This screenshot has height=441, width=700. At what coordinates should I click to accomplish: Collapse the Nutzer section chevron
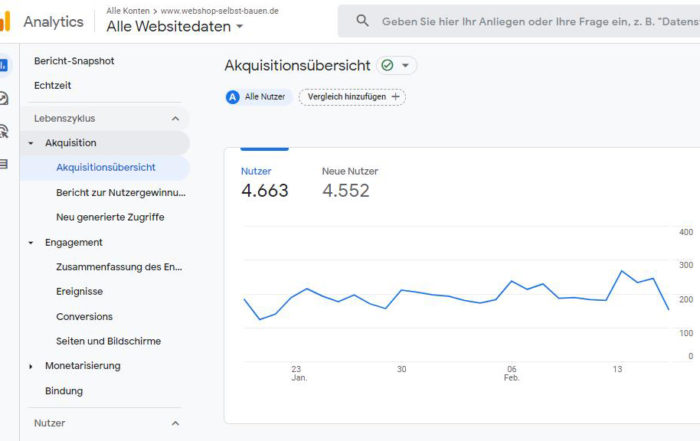[175, 423]
